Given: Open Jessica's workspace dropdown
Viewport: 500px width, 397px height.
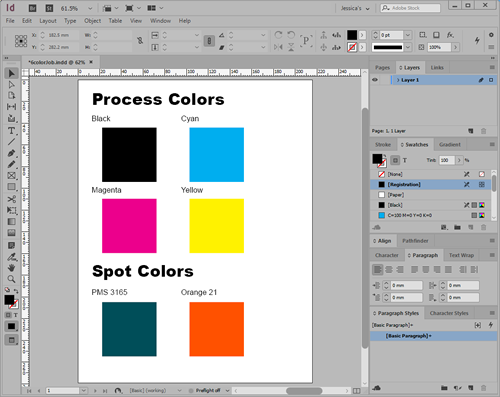Looking at the screenshot, I should tap(355, 8).
